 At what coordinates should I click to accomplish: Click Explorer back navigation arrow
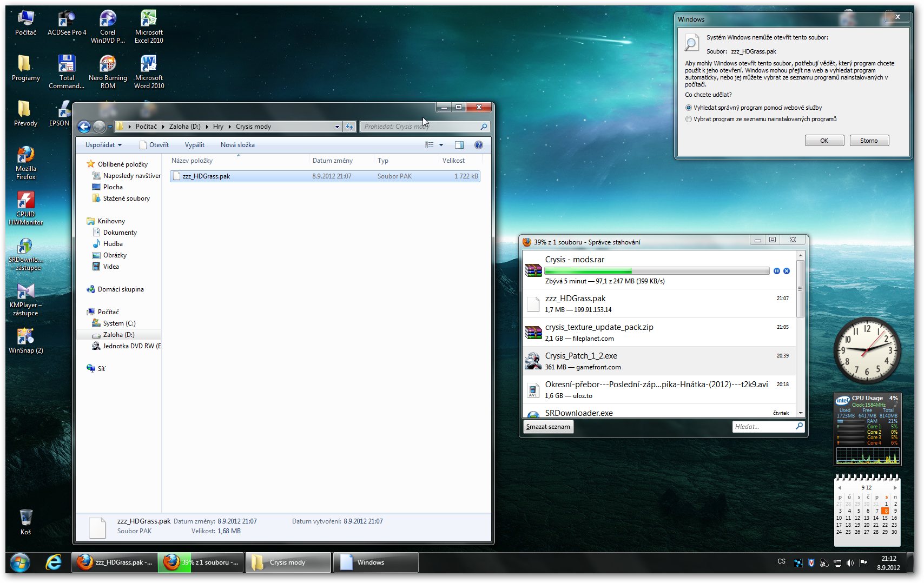(x=84, y=127)
